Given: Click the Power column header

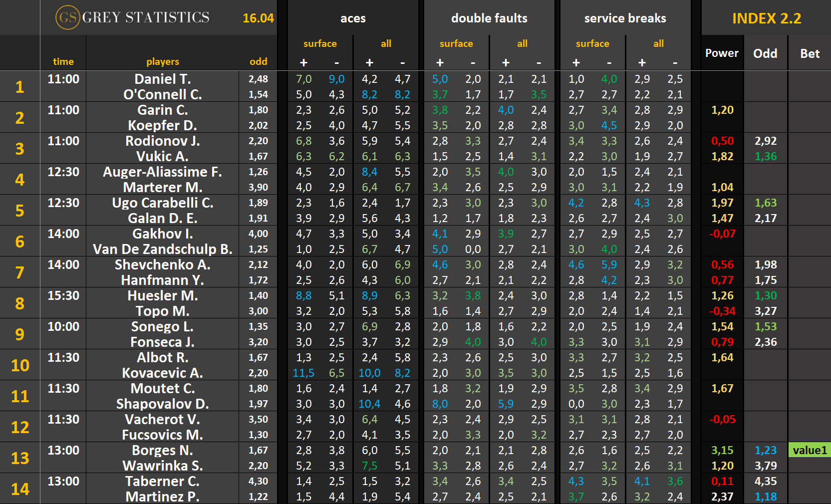Looking at the screenshot, I should tap(722, 53).
